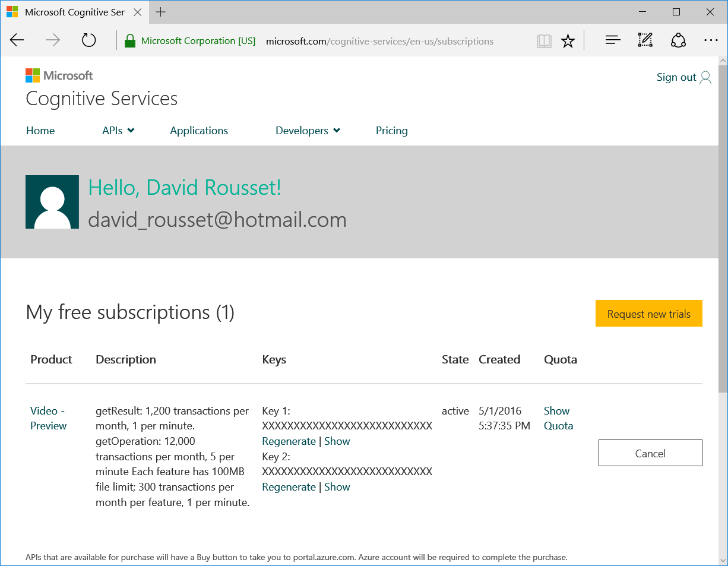728x566 pixels.
Task: Click the Sign out link
Action: point(676,77)
